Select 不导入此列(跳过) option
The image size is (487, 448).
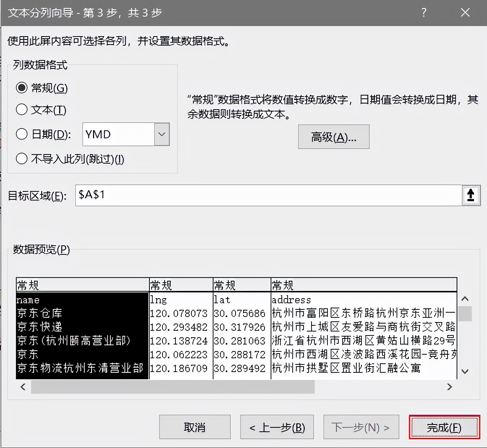click(x=22, y=159)
